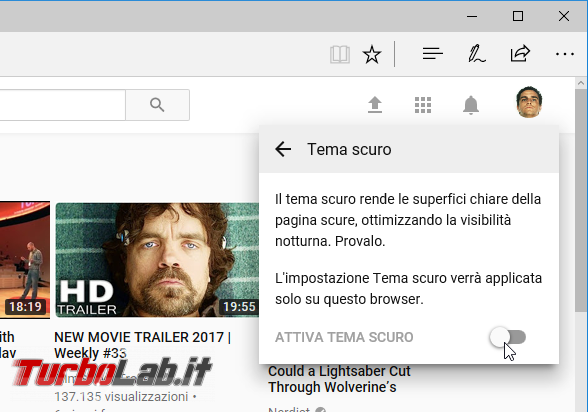Add page to favorites star icon
Viewport: 588px width, 412px height.
(x=372, y=55)
